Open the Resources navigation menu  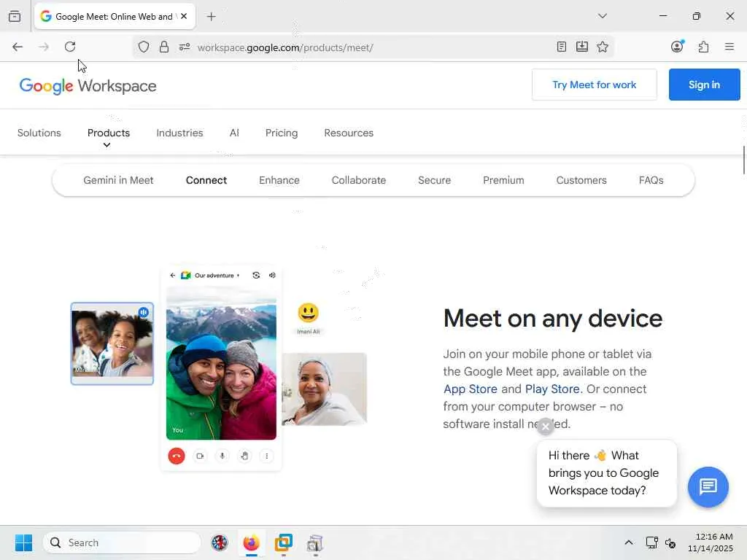[x=349, y=133]
